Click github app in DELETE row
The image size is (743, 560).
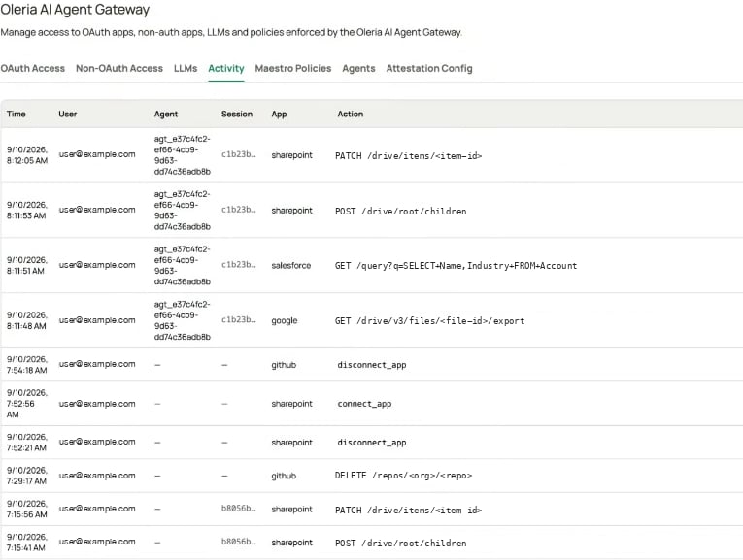[284, 476]
